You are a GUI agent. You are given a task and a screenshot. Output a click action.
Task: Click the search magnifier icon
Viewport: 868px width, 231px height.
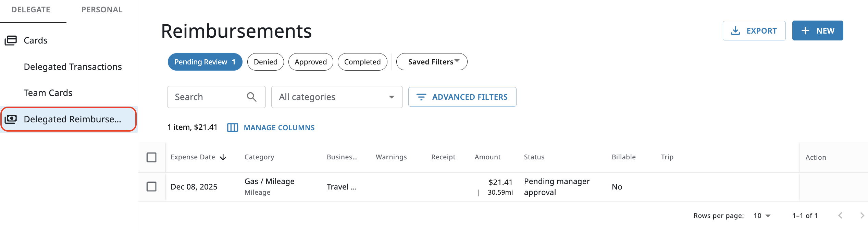tap(252, 97)
